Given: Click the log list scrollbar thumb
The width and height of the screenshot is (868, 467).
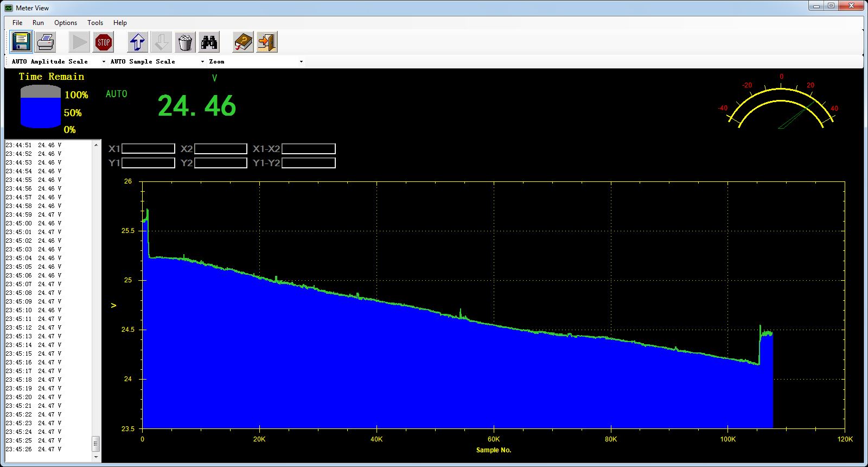Looking at the screenshot, I should (x=96, y=444).
